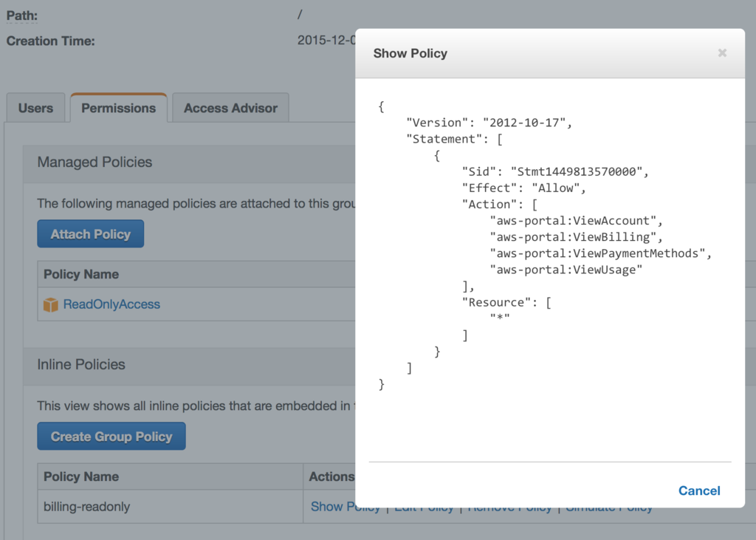Click the Attach Policy button
This screenshot has height=540, width=756.
[91, 234]
